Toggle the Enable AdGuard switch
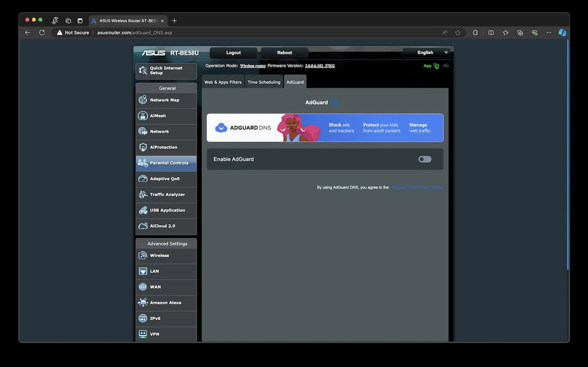Image resolution: width=588 pixels, height=367 pixels. click(425, 159)
